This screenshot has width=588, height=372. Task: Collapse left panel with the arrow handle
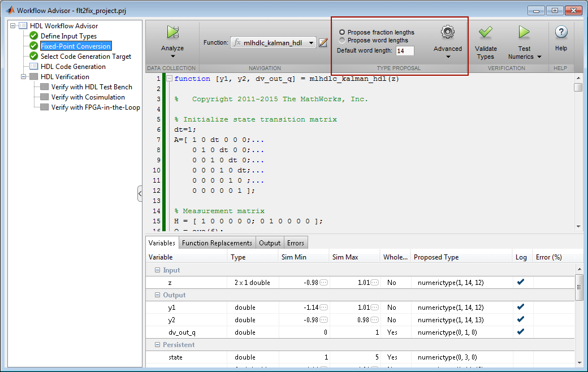click(140, 193)
